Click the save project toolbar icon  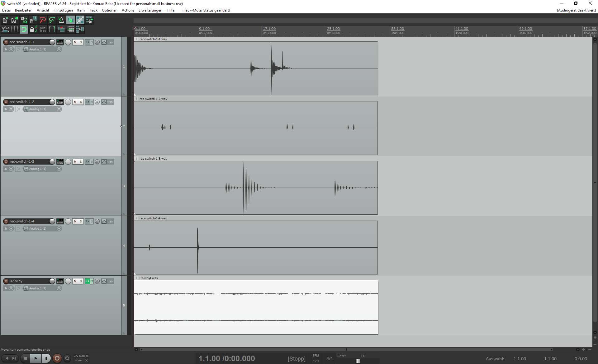[x=24, y=20]
